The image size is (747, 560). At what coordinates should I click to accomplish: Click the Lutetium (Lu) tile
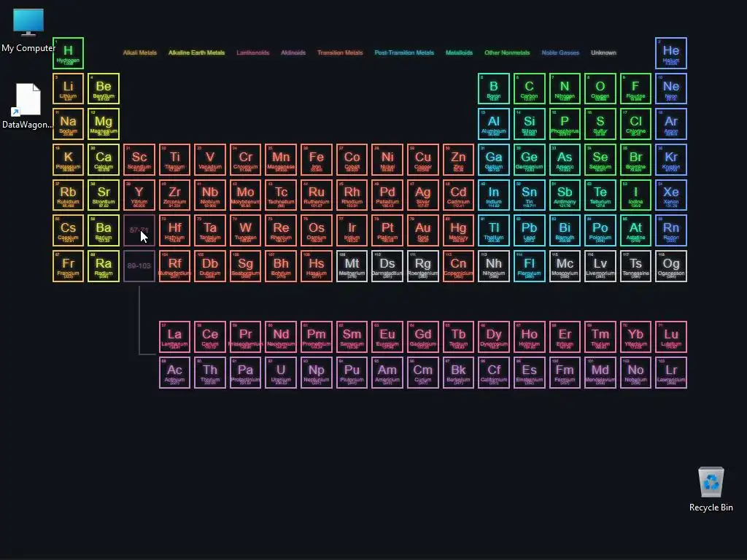coord(671,337)
